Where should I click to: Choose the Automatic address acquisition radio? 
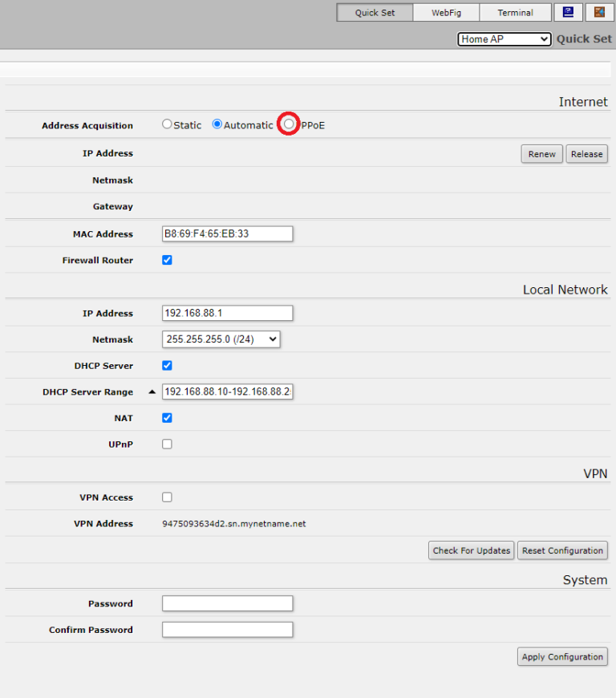click(x=217, y=124)
